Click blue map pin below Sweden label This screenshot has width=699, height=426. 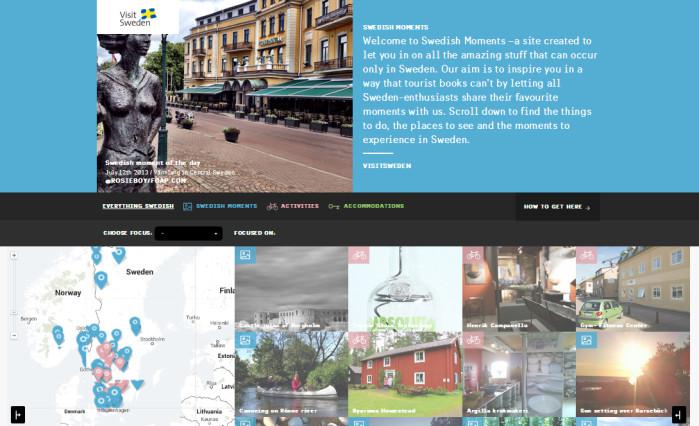tap(101, 279)
